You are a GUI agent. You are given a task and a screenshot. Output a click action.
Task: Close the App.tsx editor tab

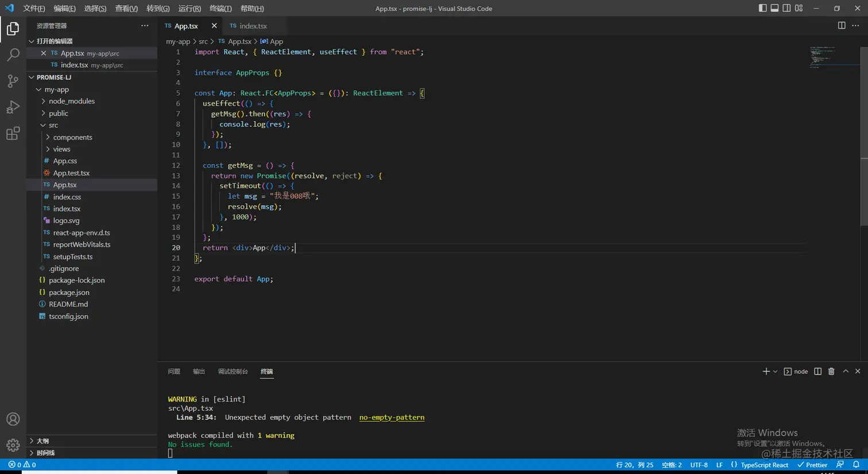click(214, 26)
